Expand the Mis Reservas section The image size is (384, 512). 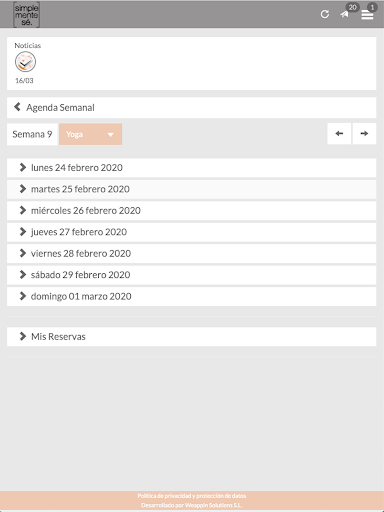tap(191, 337)
